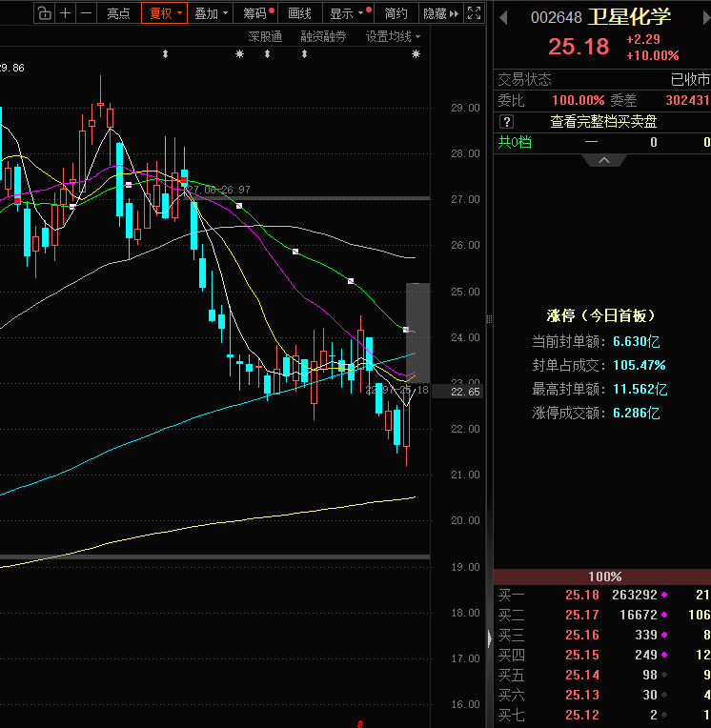Click grey diamond beside 买六 volume 30
This screenshot has width=711, height=728.
(664, 695)
